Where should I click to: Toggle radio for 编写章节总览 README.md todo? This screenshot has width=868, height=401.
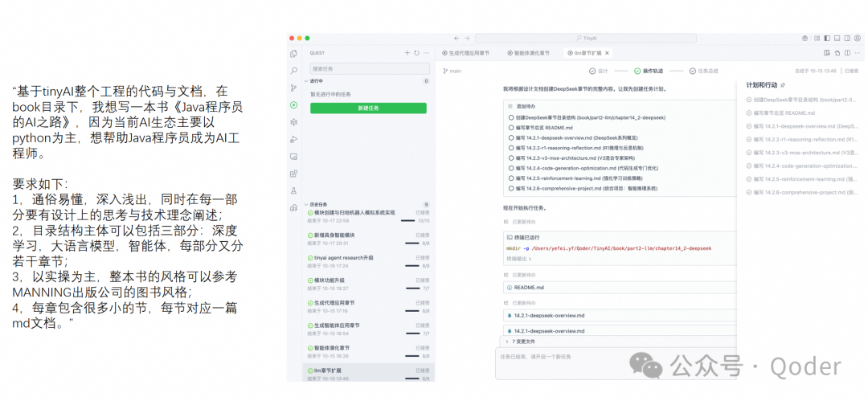(511, 128)
